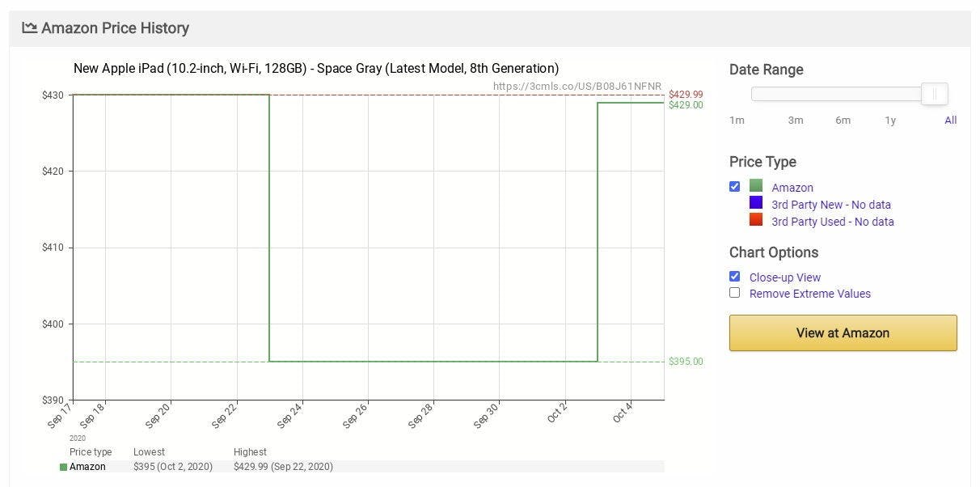The image size is (980, 487).
Task: Pick the 1y date range option
Action: (x=890, y=121)
